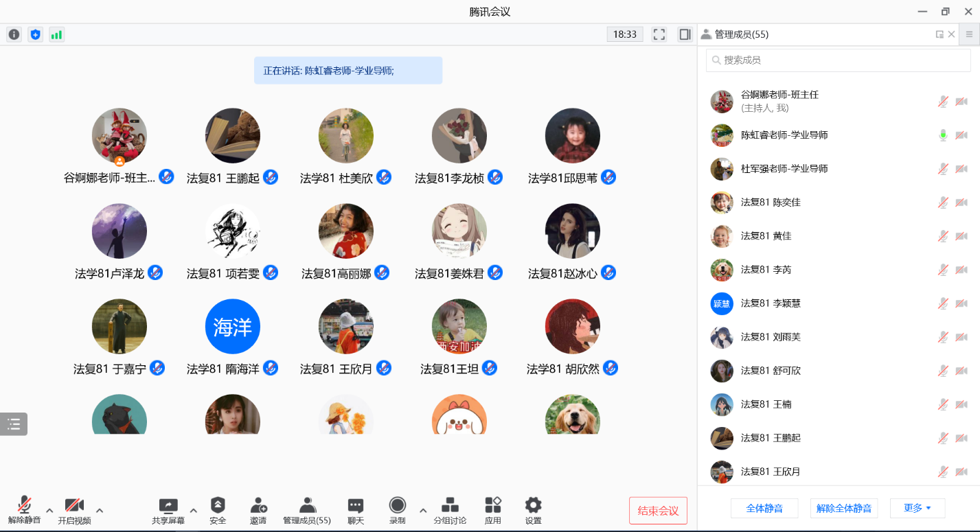
Task: Open the Chat (聊天) icon
Action: coord(355,507)
